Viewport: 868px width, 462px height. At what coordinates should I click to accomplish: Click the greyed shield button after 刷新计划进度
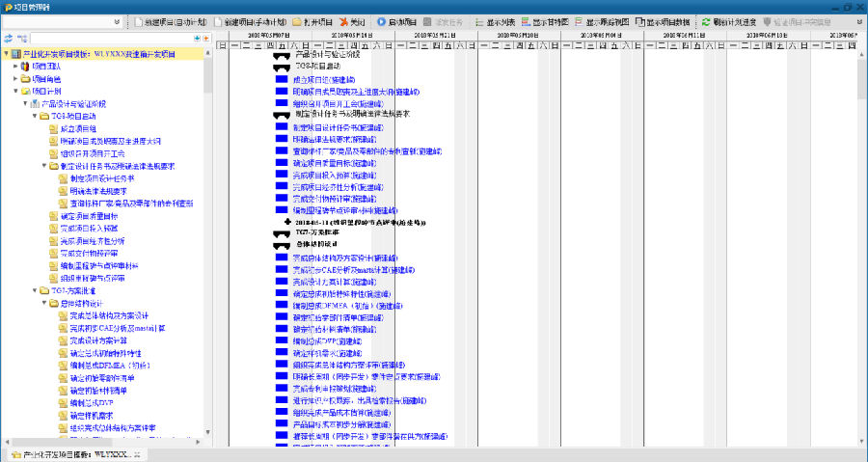click(797, 22)
